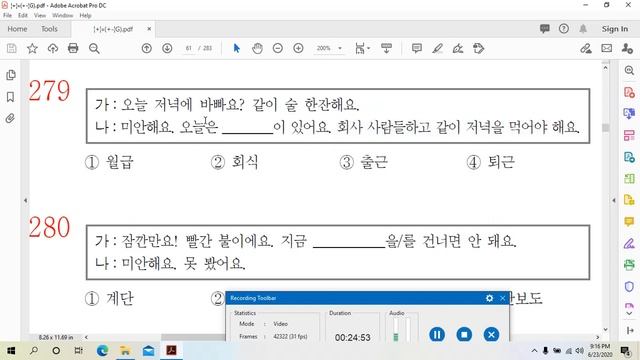
Task: Go to previous page arrow
Action: click(147, 49)
